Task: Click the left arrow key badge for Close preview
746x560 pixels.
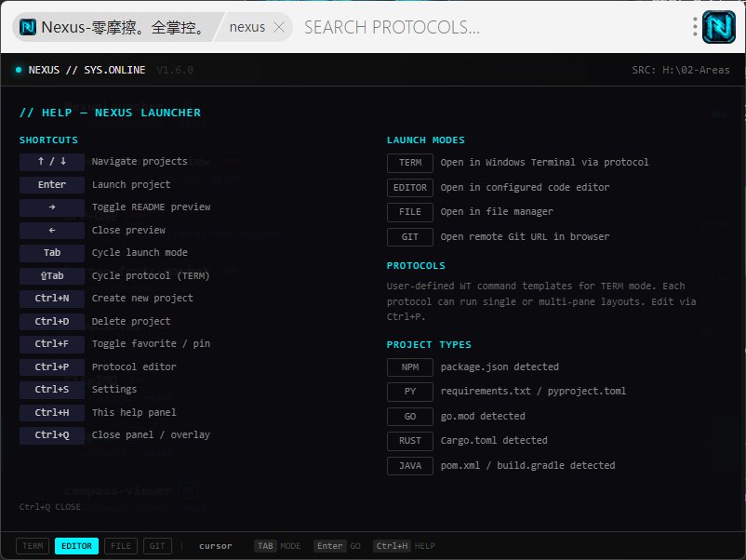Action: 52,230
